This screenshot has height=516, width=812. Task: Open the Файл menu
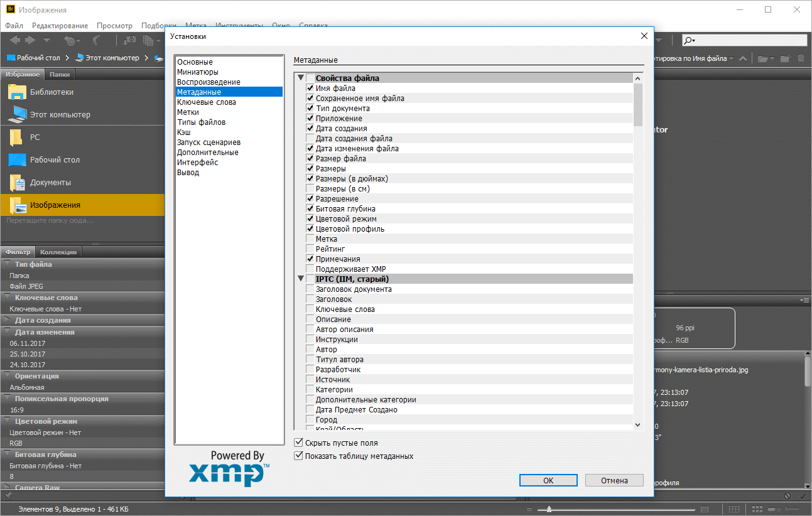(14, 26)
